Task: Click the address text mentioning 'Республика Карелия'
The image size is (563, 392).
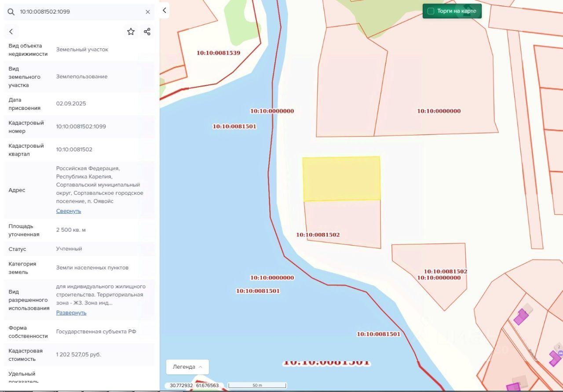Action: click(100, 185)
